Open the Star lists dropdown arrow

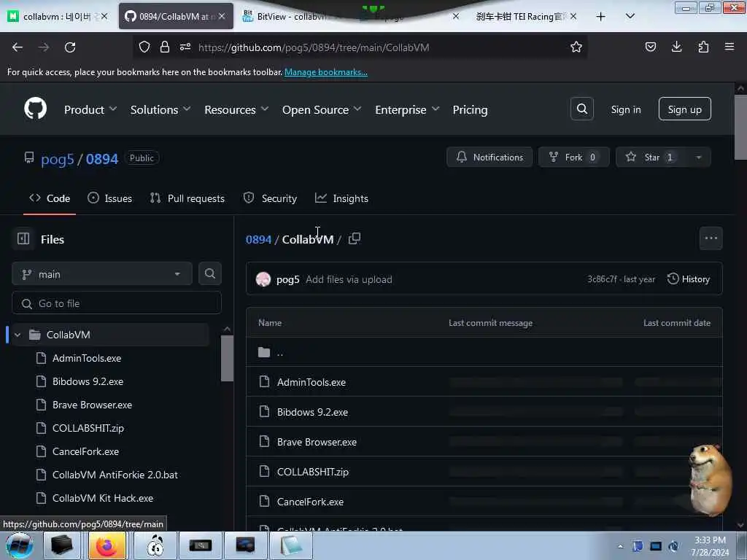(698, 157)
